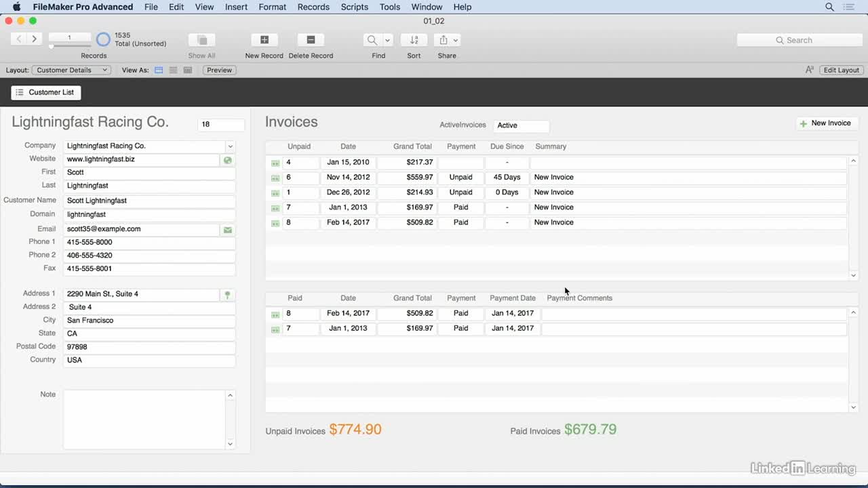Click Delete Record toolbar icon
The height and width of the screenshot is (488, 868).
[x=311, y=40]
